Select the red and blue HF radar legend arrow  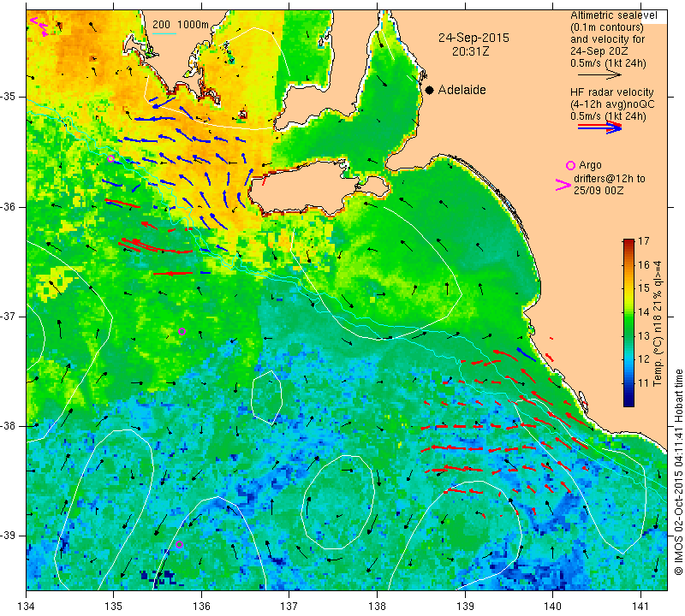click(600, 127)
